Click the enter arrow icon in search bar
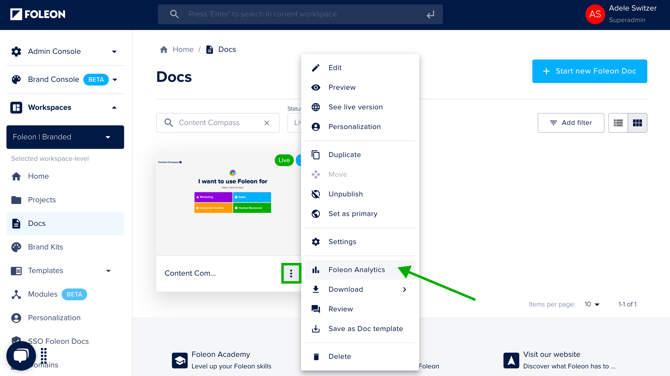Viewport: 670px width, 376px height. click(x=430, y=15)
